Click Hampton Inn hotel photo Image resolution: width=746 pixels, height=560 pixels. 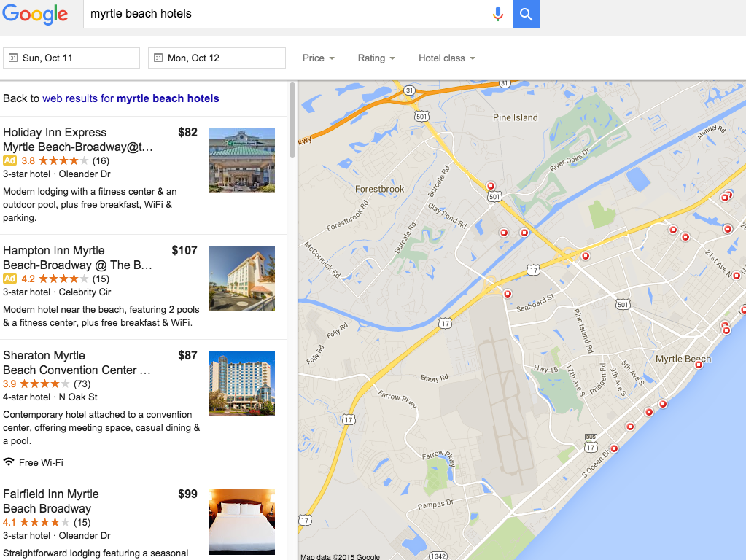click(242, 279)
